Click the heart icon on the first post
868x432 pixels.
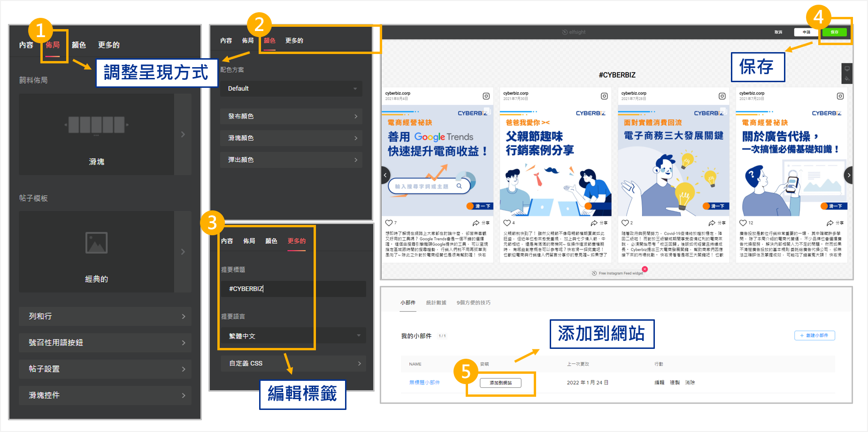(390, 223)
